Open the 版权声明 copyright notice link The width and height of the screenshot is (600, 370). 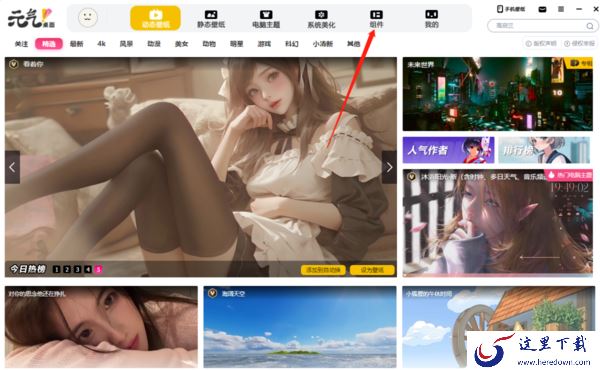[541, 44]
